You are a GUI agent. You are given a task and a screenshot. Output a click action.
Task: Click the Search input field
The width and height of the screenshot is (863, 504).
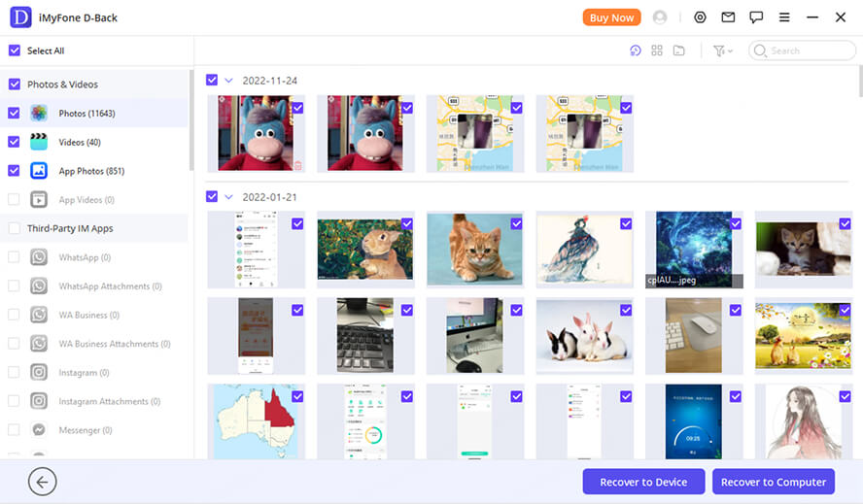pos(802,50)
